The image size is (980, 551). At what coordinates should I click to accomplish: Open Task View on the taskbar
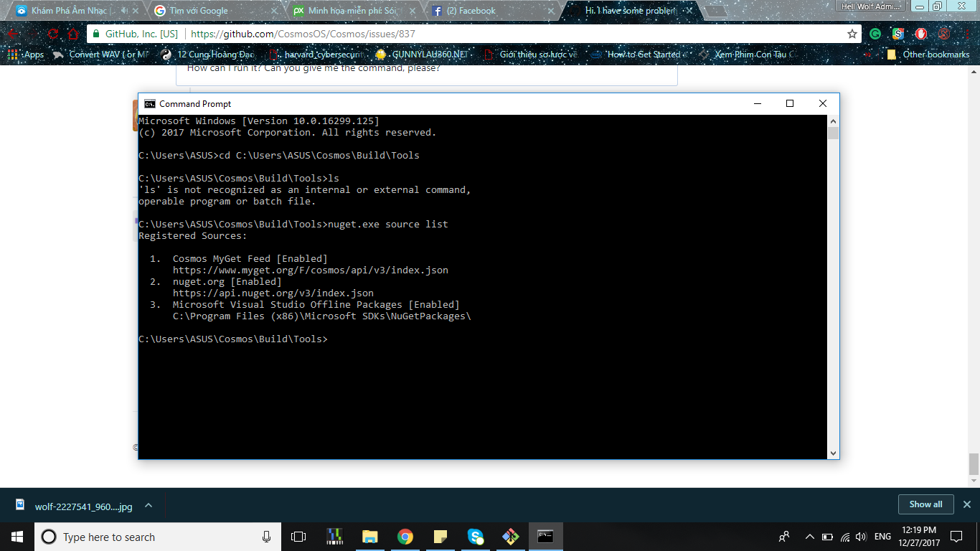tap(298, 537)
